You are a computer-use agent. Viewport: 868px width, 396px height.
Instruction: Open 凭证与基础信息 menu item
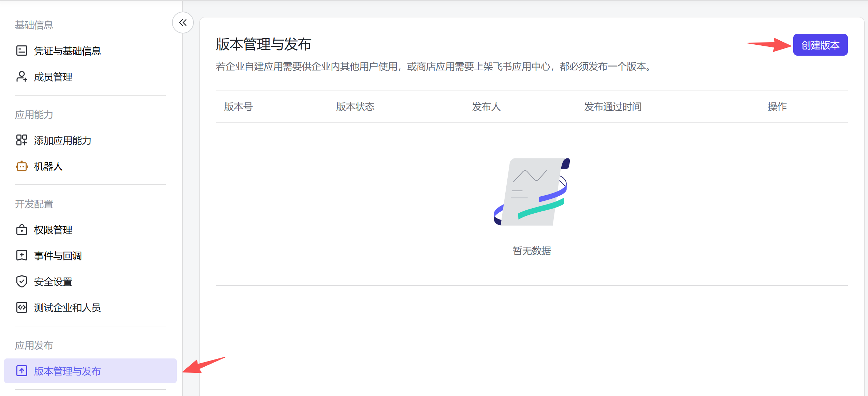tap(67, 51)
